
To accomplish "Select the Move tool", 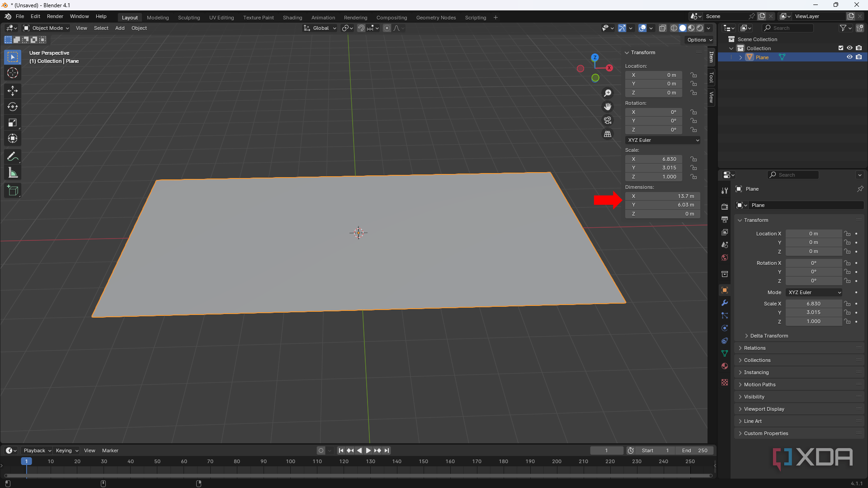I will coord(12,91).
